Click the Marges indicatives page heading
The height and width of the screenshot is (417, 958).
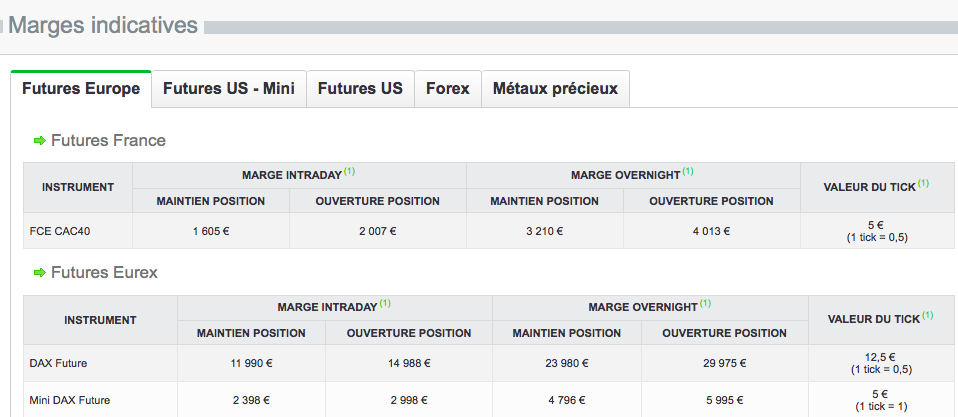pos(103,25)
